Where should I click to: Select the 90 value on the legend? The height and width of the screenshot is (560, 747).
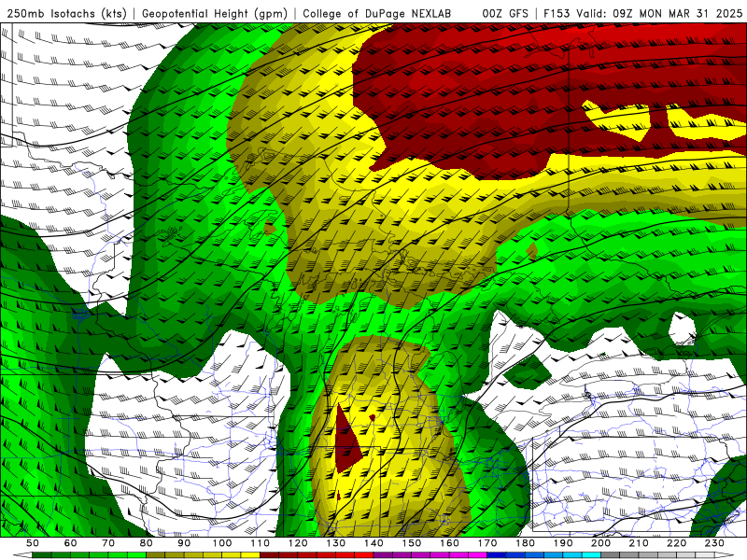point(184,543)
